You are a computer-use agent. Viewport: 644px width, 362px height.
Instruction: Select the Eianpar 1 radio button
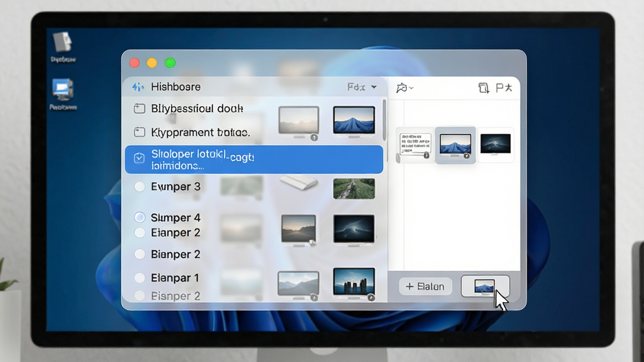pyautogui.click(x=140, y=278)
